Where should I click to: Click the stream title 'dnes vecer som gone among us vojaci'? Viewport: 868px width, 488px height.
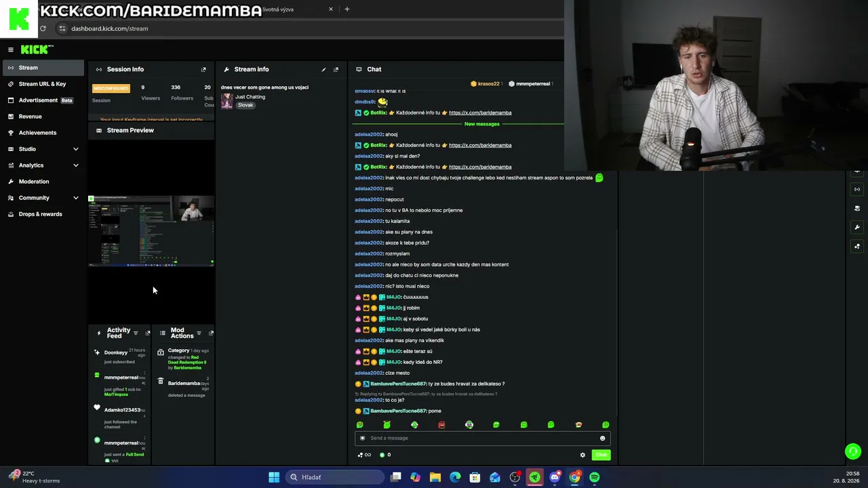tap(264, 87)
